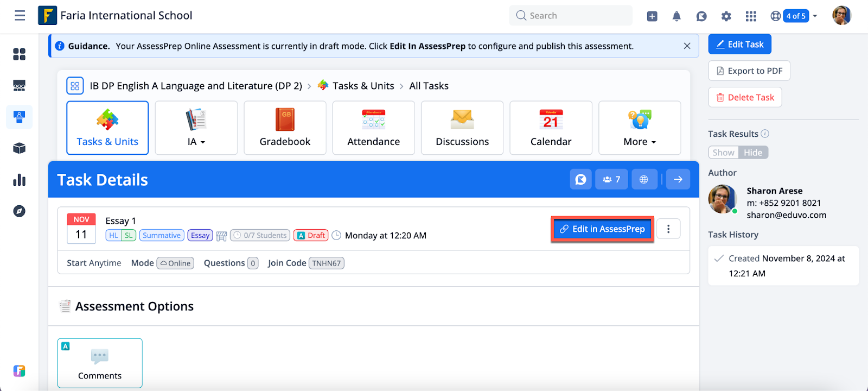Image resolution: width=868 pixels, height=391 pixels.
Task: Click the class icon before the breadcrumb
Action: [x=75, y=86]
